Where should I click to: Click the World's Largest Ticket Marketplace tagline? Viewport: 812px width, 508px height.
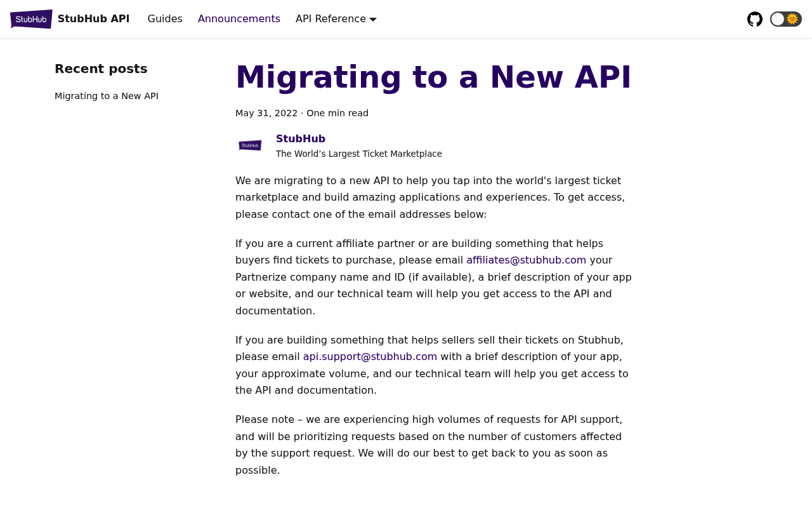click(x=359, y=154)
